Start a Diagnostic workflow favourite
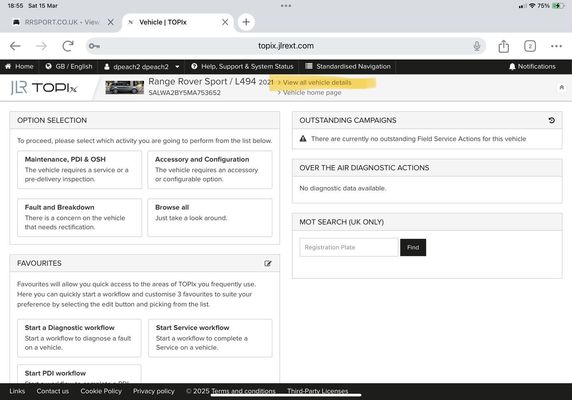 pyautogui.click(x=79, y=338)
